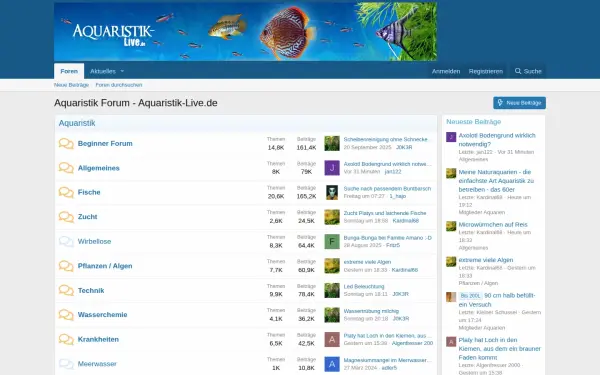Open avatar beside Zucht Platys thread
Image resolution: width=600 pixels, height=375 pixels.
coord(332,217)
